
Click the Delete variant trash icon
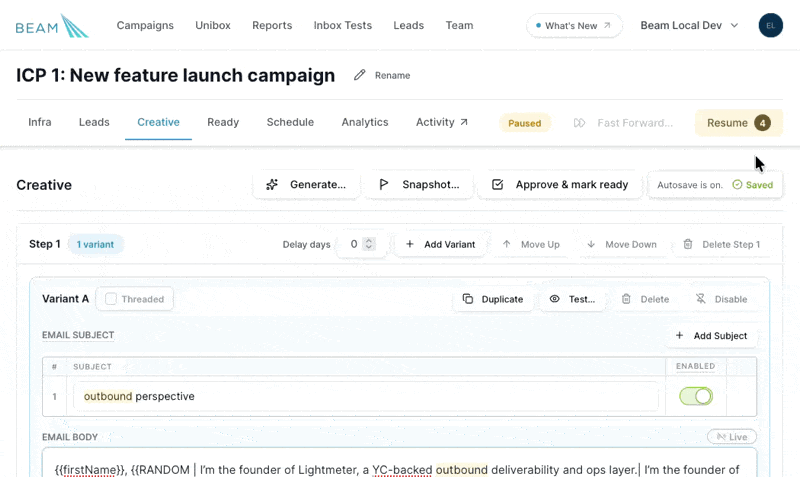626,299
